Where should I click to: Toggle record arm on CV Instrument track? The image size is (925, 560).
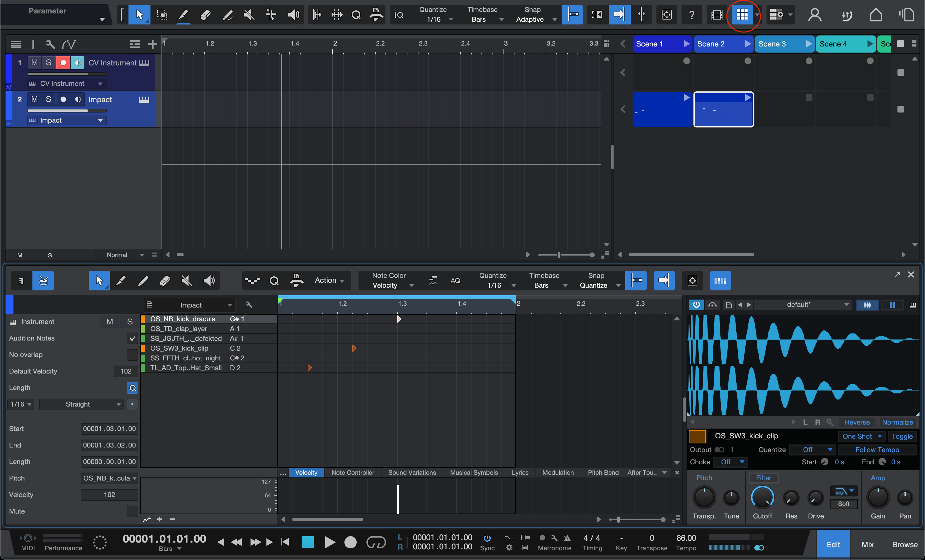pos(63,63)
